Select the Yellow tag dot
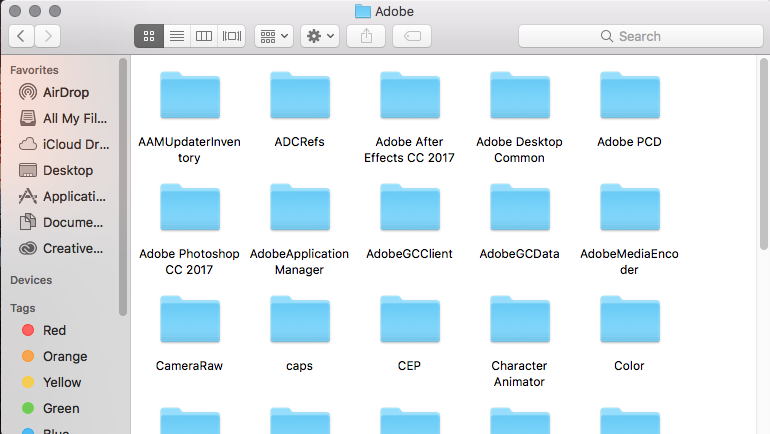The image size is (770, 434). click(x=28, y=382)
